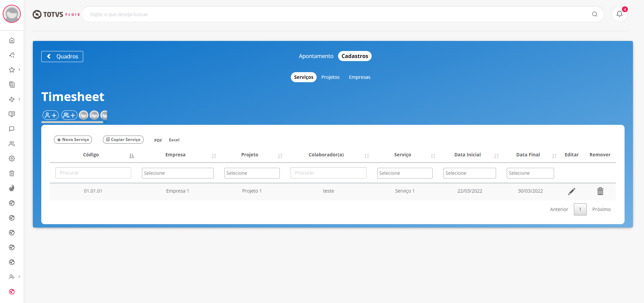Expand chevron next to processes arrows icon
Viewport: 644px width, 303px height.
click(19, 99)
